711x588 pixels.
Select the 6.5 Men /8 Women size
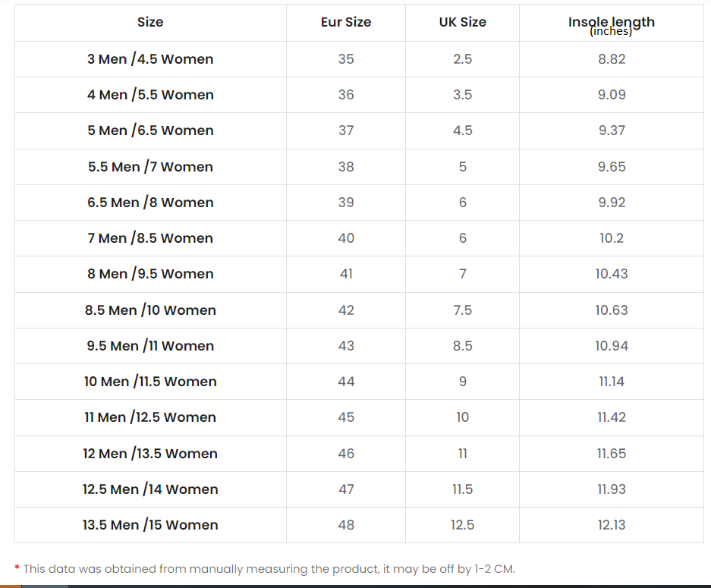150,203
